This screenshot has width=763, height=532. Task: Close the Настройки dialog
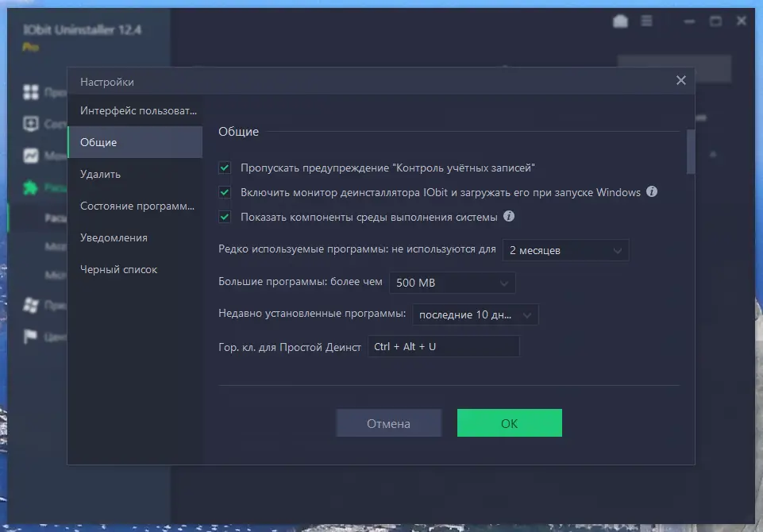(680, 80)
